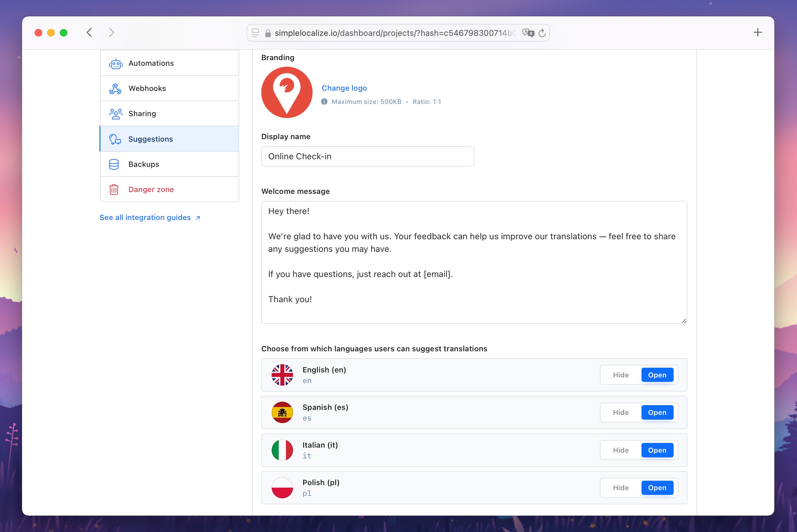Open all integration guides page

point(150,217)
